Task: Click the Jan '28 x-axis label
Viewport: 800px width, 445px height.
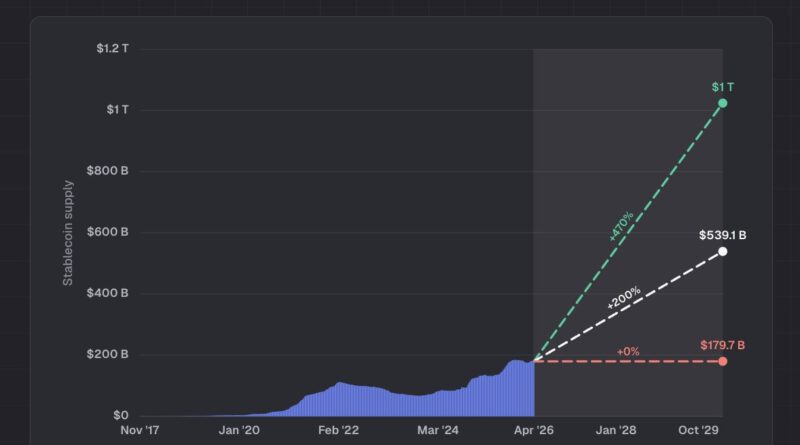Action: [615, 430]
